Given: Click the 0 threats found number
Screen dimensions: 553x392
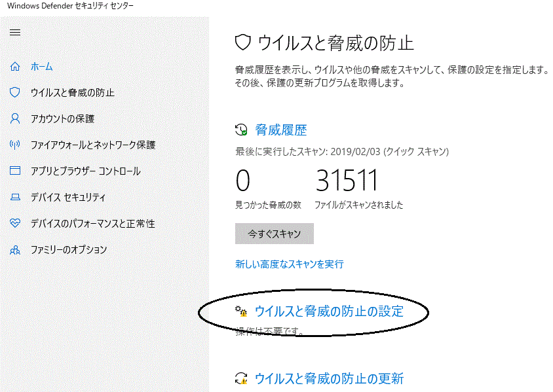Looking at the screenshot, I should (243, 181).
